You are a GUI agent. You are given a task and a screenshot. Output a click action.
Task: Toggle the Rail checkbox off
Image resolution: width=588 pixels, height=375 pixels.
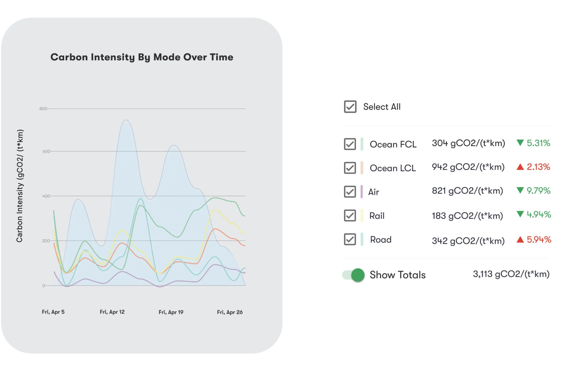350,215
